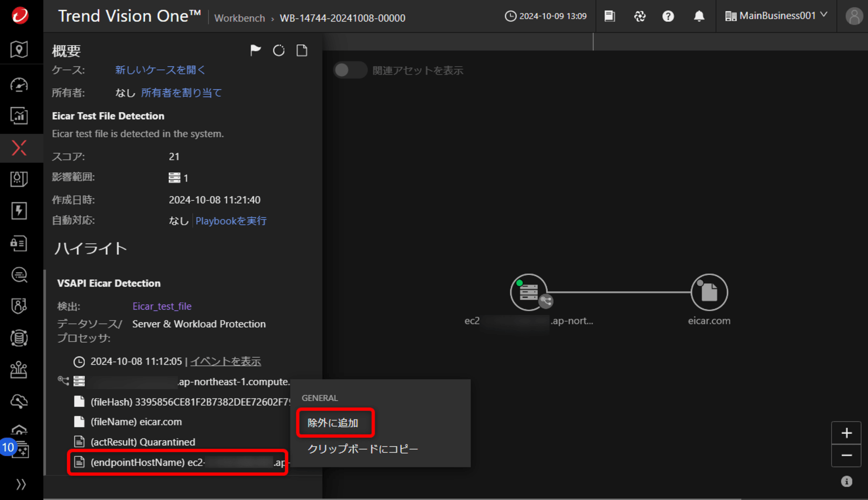Open the map-pin sidebar icon
Viewport: 868px width, 500px height.
point(19,49)
